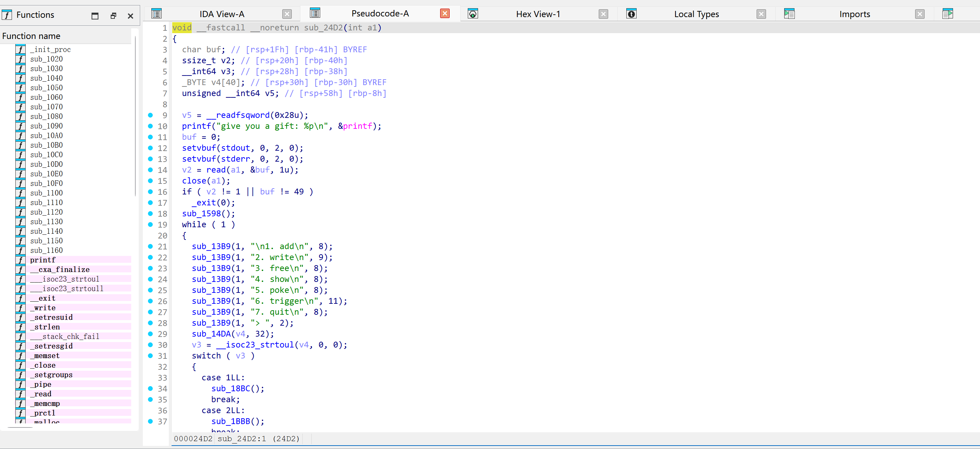Click the Functions list vertical scrollbar

tap(135, 116)
